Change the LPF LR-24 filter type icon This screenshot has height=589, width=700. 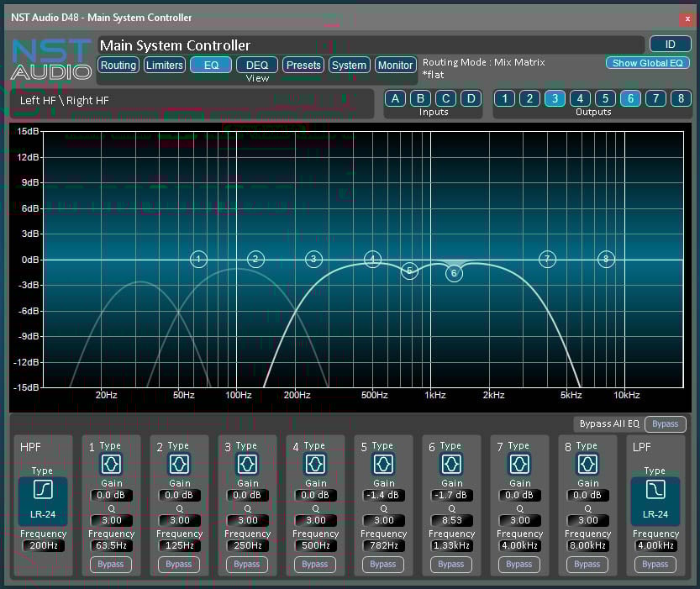(x=655, y=489)
